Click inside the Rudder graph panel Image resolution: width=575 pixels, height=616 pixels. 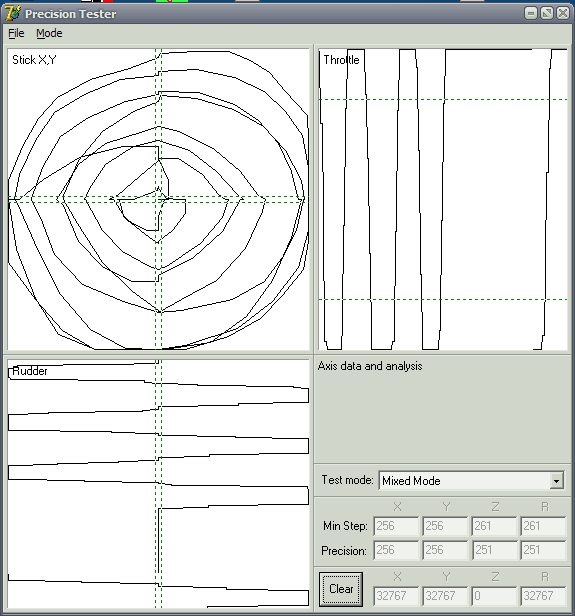click(158, 484)
